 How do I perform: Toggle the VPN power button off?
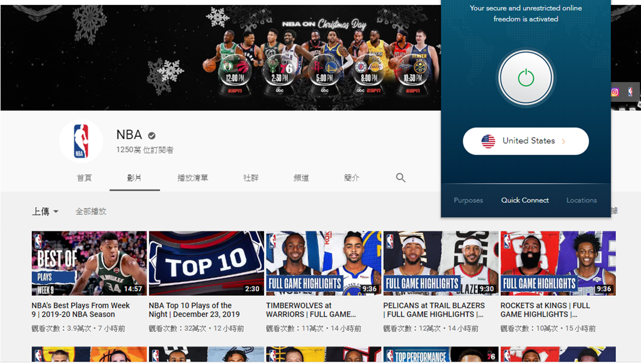pos(526,78)
